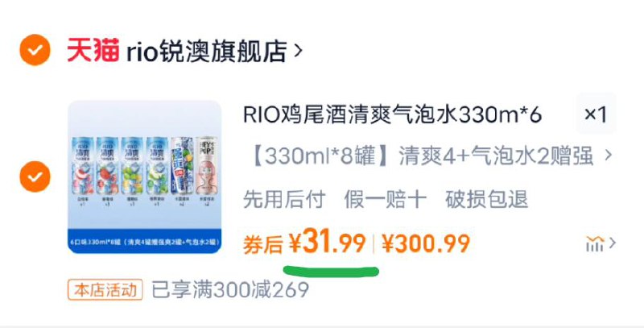Tap the 假一赔十 guarantee tag
This screenshot has width=644, height=328.
pos(386,199)
